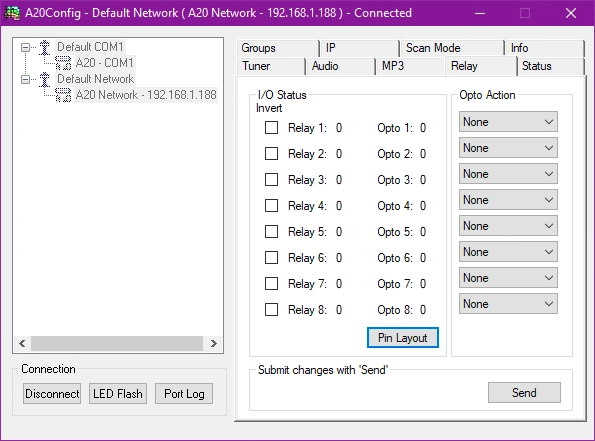Screen dimensions: 595x441
Task: Click the Default COM1 antenna icon
Action: (45, 47)
